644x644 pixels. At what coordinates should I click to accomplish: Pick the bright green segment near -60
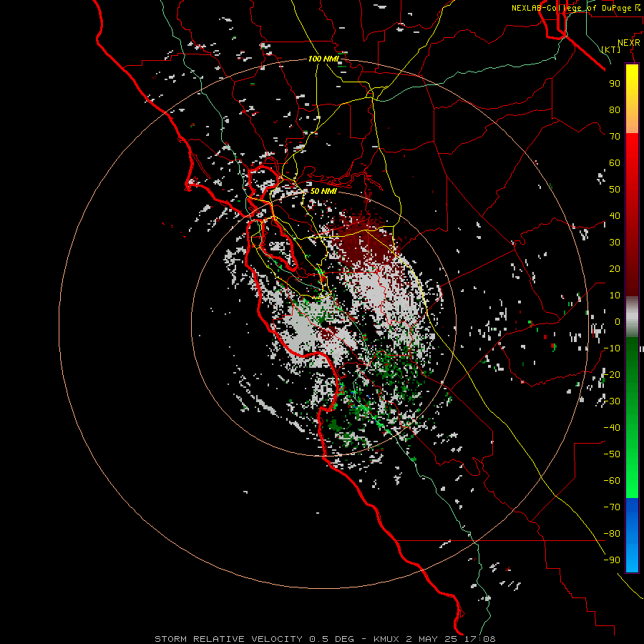pos(632,481)
